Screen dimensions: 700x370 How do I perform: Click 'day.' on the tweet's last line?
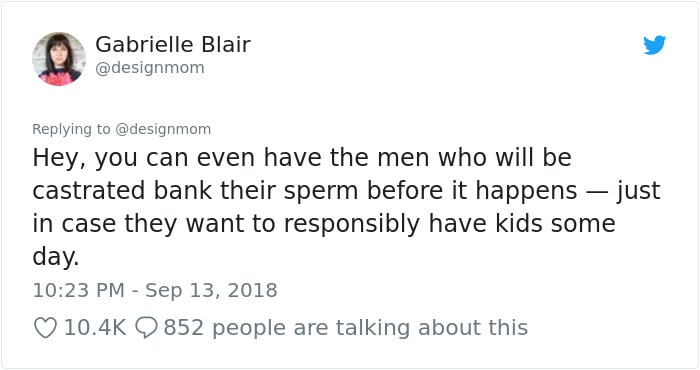[56, 258]
